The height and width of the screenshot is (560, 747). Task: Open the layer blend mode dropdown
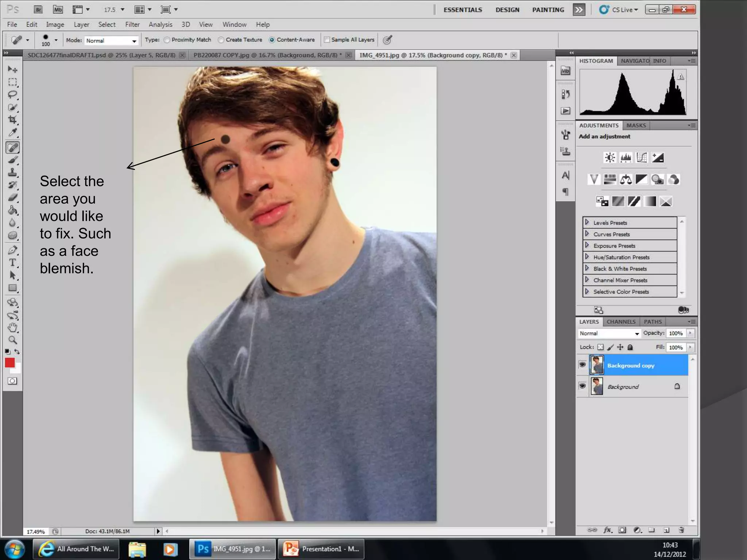pos(609,333)
